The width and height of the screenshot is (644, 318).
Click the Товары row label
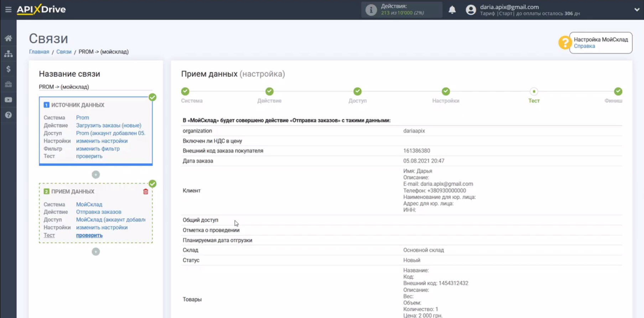coord(192,300)
